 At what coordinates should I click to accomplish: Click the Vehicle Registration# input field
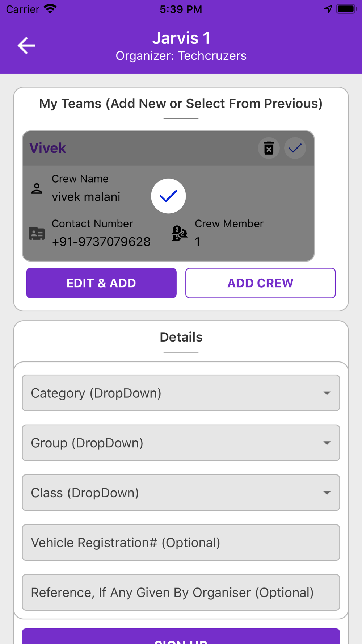pyautogui.click(x=181, y=543)
